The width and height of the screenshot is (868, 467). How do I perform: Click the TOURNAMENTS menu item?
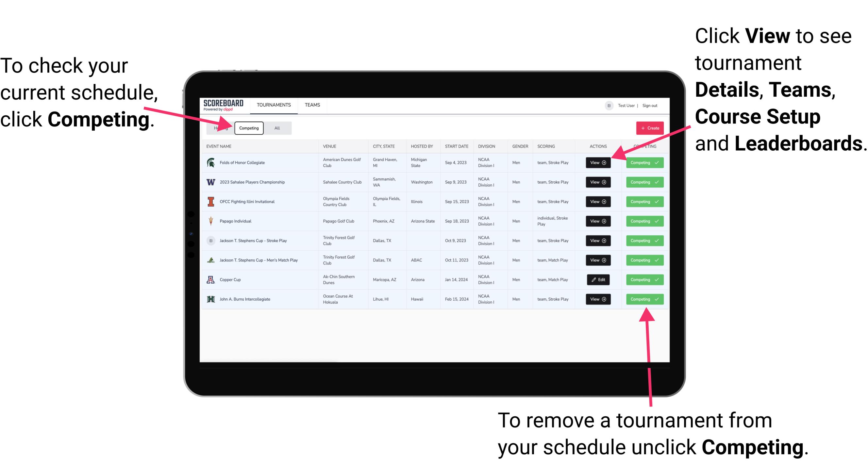[x=274, y=105]
